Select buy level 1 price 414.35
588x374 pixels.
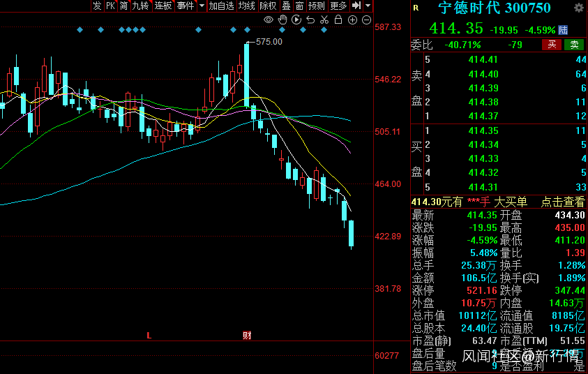click(x=483, y=130)
